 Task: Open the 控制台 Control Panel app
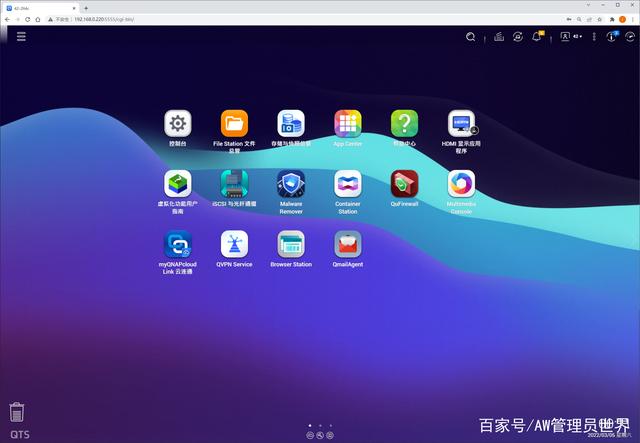click(x=178, y=123)
